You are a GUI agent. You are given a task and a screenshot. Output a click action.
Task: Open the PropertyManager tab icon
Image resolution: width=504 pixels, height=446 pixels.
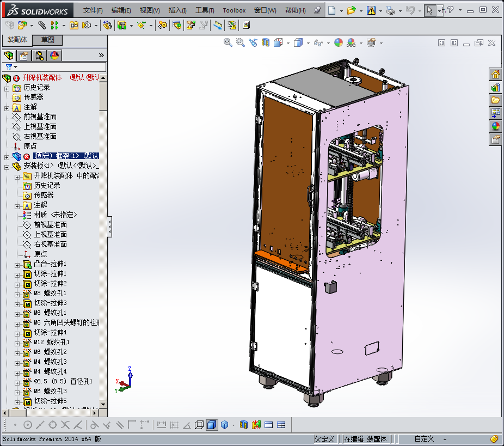point(24,56)
